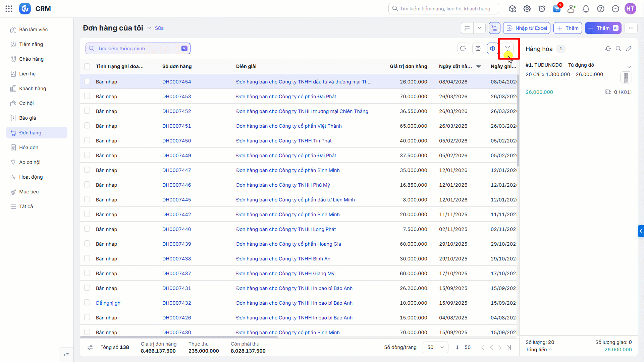This screenshot has height=362, width=644.
Task: Open rows per page dropdown 50
Action: [435, 347]
